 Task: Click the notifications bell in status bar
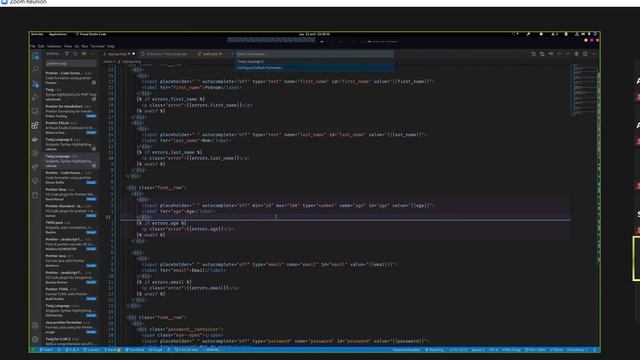(595, 350)
